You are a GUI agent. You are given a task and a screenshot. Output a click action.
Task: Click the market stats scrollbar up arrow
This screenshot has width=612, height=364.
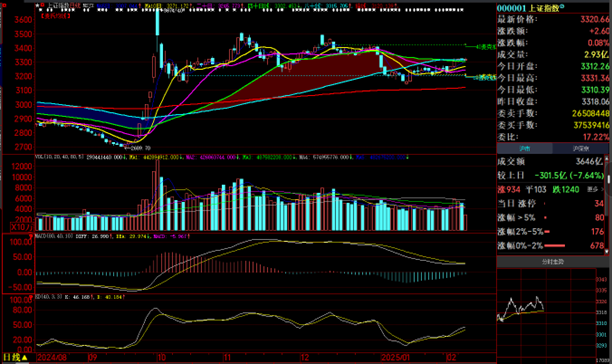pos(607,159)
